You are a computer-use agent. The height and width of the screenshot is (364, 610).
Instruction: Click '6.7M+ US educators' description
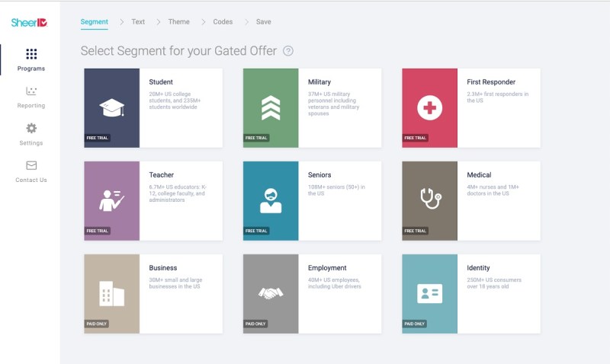coord(178,193)
